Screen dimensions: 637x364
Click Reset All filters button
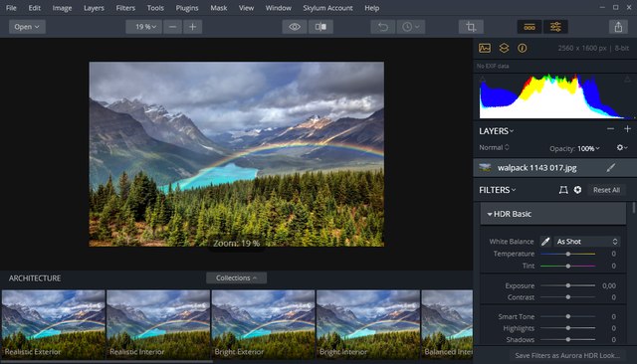(606, 190)
